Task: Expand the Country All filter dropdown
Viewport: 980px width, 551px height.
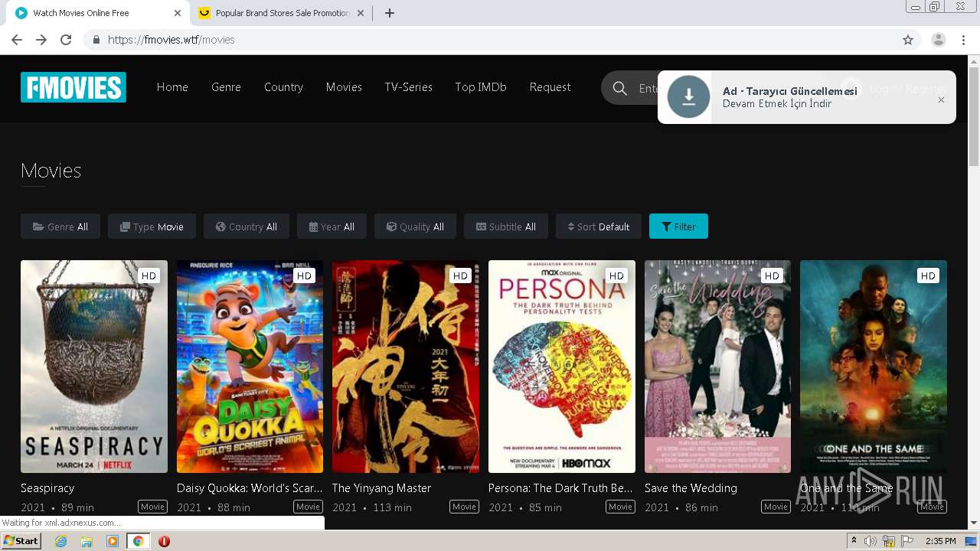Action: 247,227
